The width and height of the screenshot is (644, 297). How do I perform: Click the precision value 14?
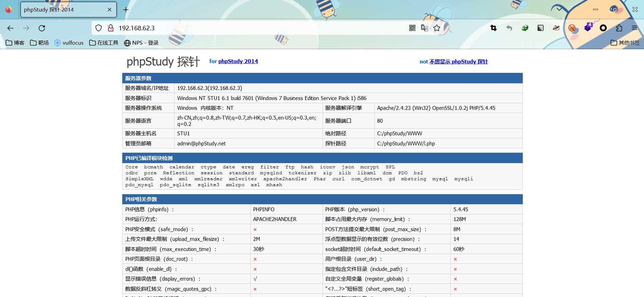pyautogui.click(x=456, y=239)
